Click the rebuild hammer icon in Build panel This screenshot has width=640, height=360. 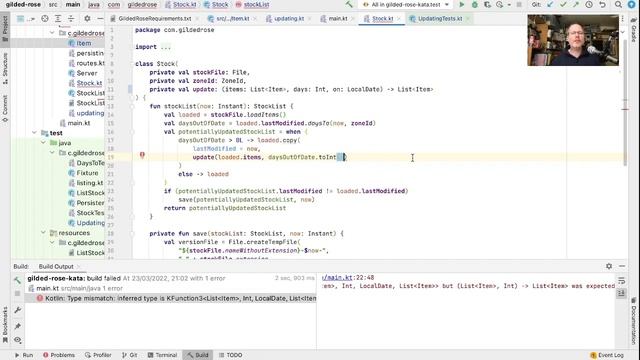[x=17, y=280]
